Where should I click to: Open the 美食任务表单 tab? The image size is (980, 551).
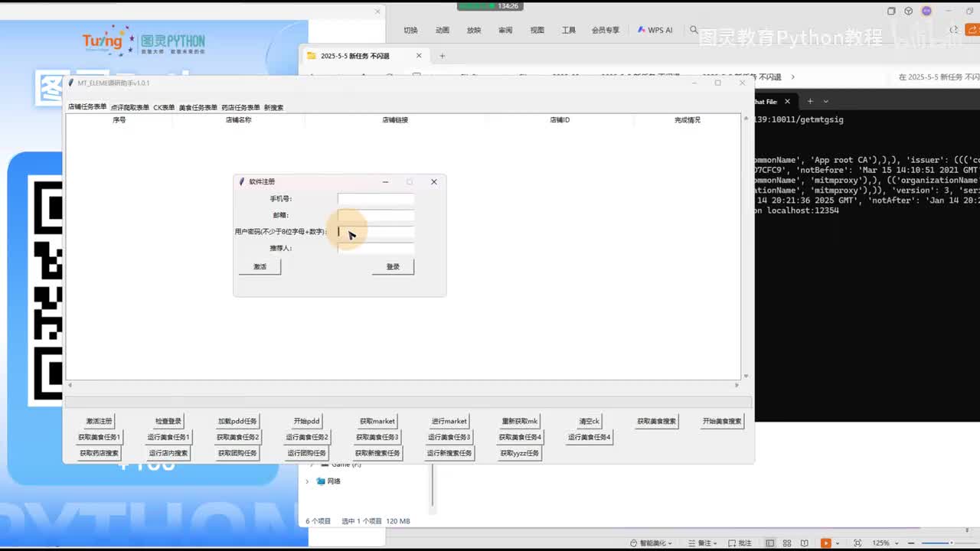point(198,108)
